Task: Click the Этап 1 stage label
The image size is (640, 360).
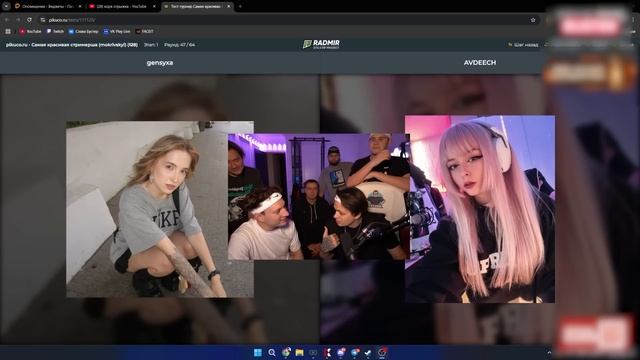Action: 151,44
